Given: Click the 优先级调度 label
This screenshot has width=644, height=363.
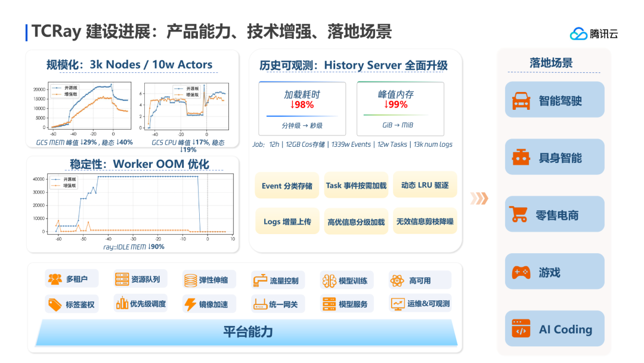Looking at the screenshot, I should (148, 304).
